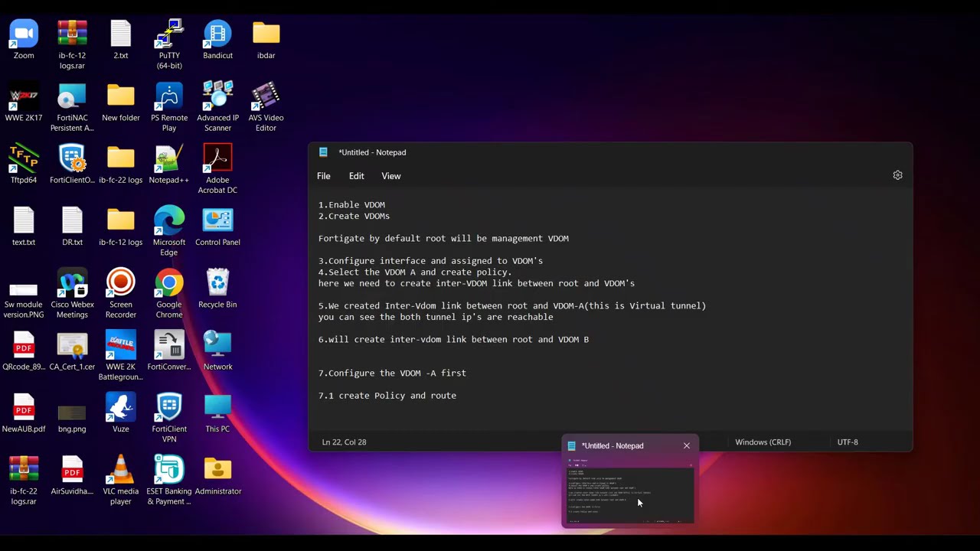Select the 2.txt file icon
The height and width of the screenshot is (551, 980).
(121, 41)
